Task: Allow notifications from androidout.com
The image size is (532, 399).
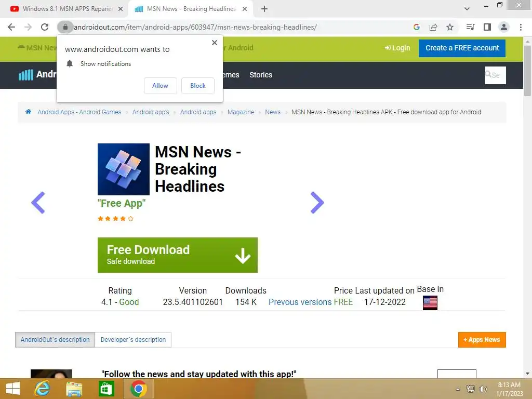Action: [x=160, y=86]
